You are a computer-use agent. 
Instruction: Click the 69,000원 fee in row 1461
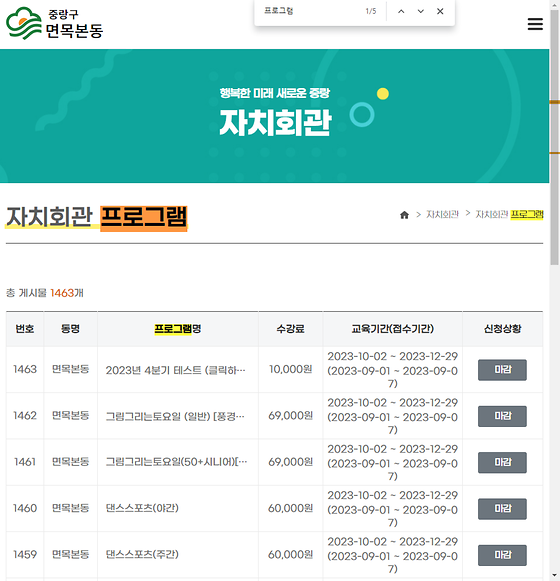291,462
